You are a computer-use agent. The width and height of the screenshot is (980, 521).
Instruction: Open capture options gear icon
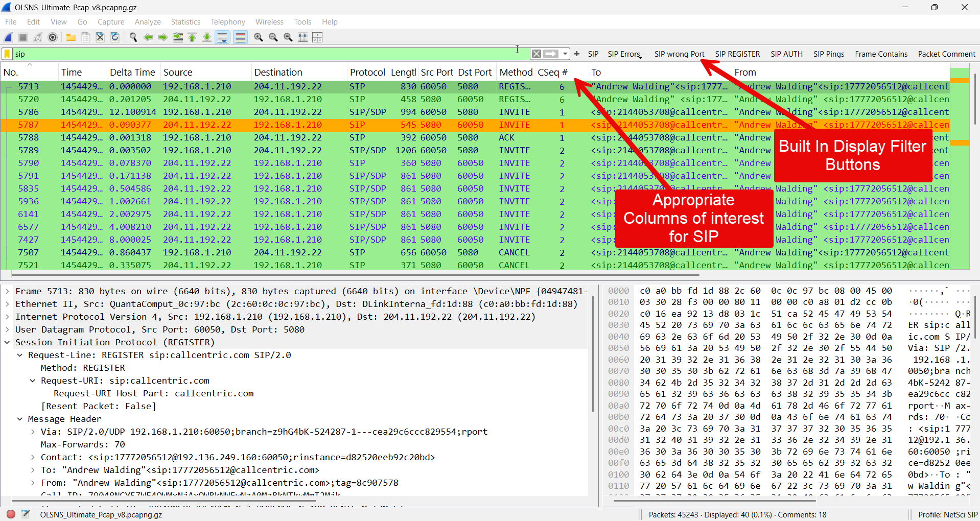tap(53, 37)
